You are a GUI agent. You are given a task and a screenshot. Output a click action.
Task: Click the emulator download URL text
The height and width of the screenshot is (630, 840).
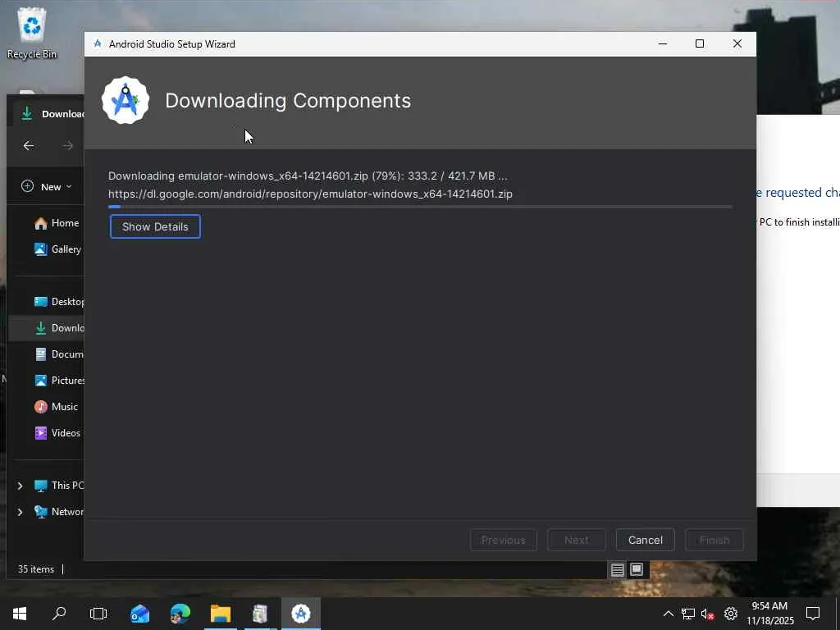click(x=310, y=194)
